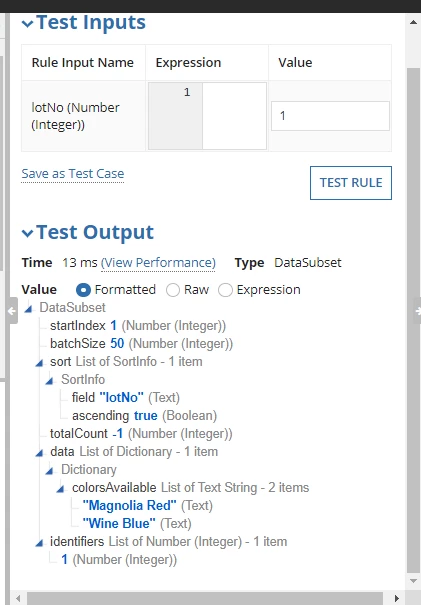Collapse the data List of Dictionary node
The height and width of the screenshot is (605, 421).
(39, 453)
